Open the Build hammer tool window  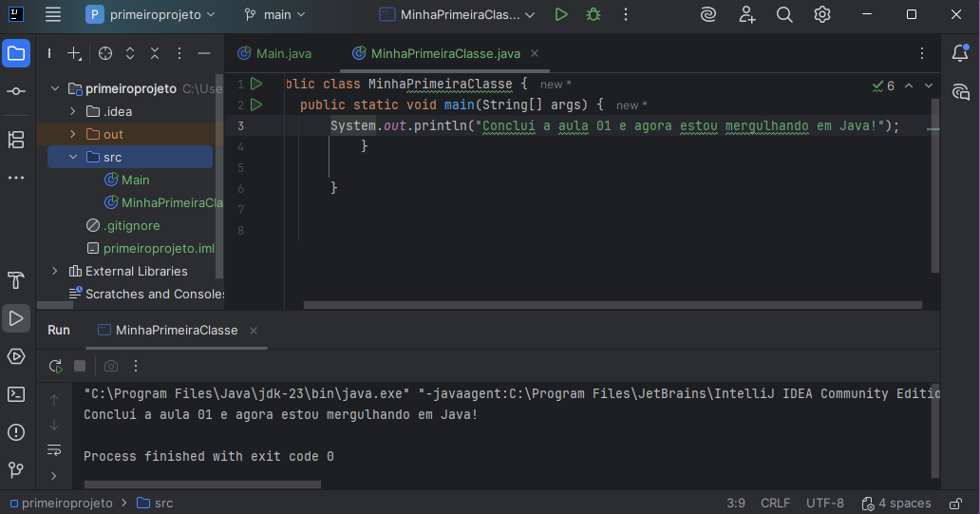tap(16, 280)
